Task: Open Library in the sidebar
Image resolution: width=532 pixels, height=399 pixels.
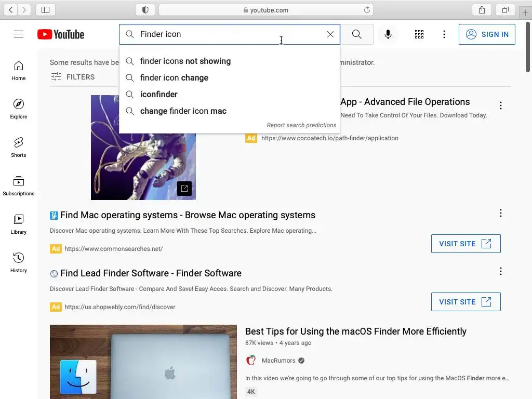Action: point(19,224)
